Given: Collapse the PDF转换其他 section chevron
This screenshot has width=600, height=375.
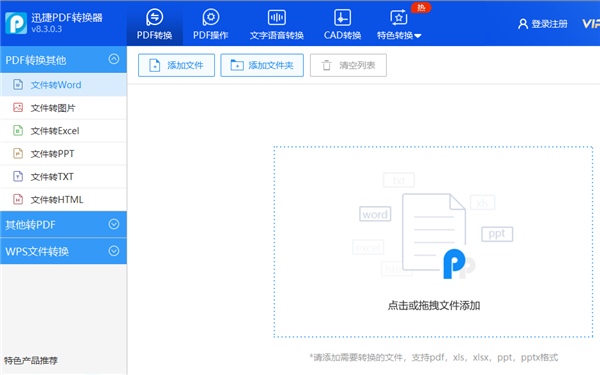Looking at the screenshot, I should pyautogui.click(x=114, y=59).
